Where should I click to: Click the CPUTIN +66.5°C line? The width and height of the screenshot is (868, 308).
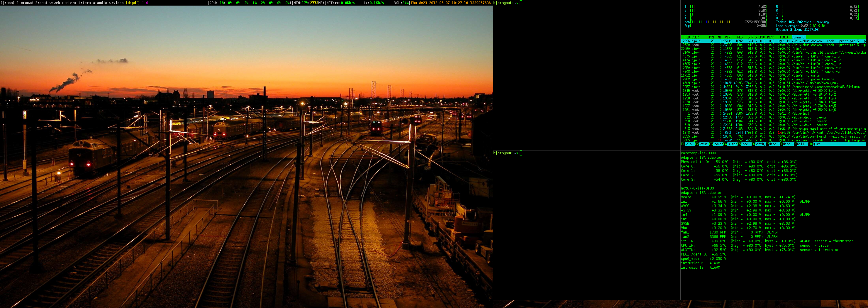coord(755,245)
